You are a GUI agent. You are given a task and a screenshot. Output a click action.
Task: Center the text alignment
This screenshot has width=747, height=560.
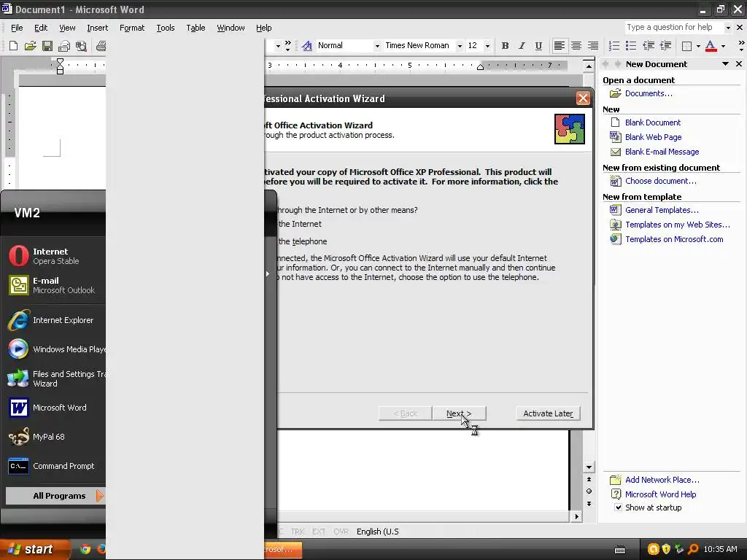576,46
